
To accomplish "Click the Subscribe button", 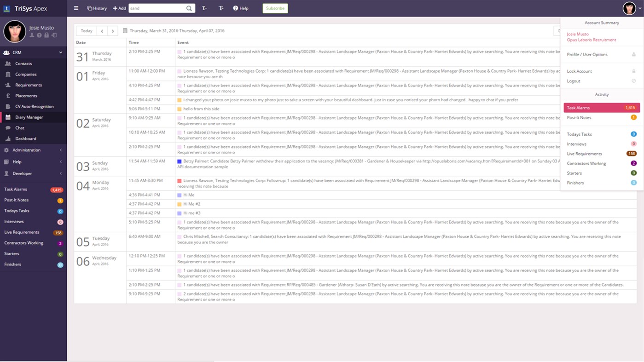I will pos(275,8).
